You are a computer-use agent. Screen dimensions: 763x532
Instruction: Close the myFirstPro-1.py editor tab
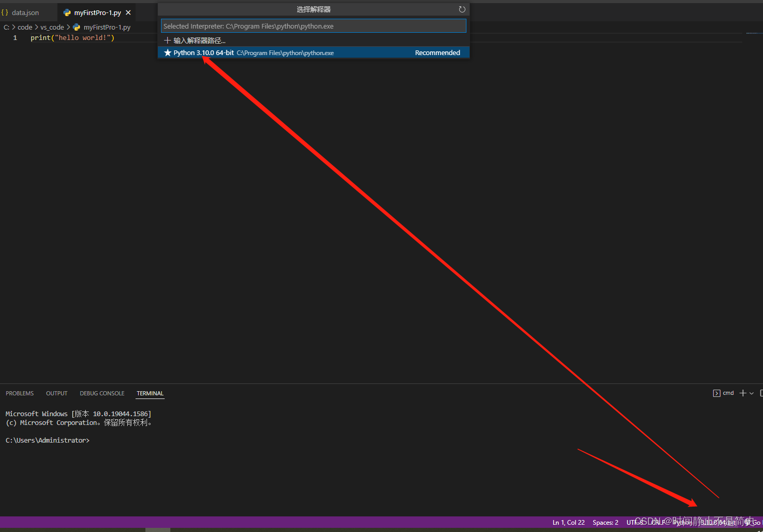128,12
